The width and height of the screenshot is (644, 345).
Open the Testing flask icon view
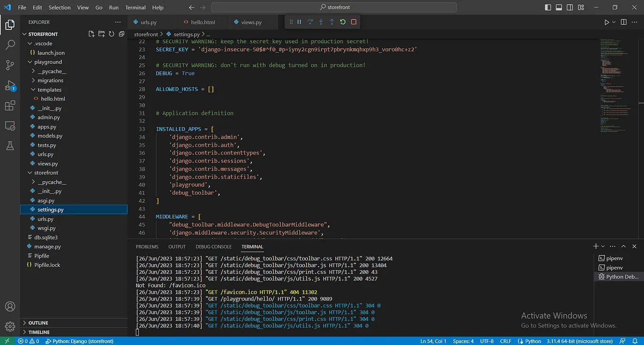click(10, 146)
